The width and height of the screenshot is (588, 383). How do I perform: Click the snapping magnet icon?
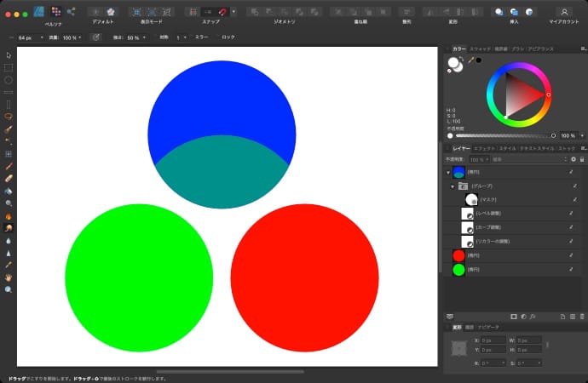click(x=222, y=12)
